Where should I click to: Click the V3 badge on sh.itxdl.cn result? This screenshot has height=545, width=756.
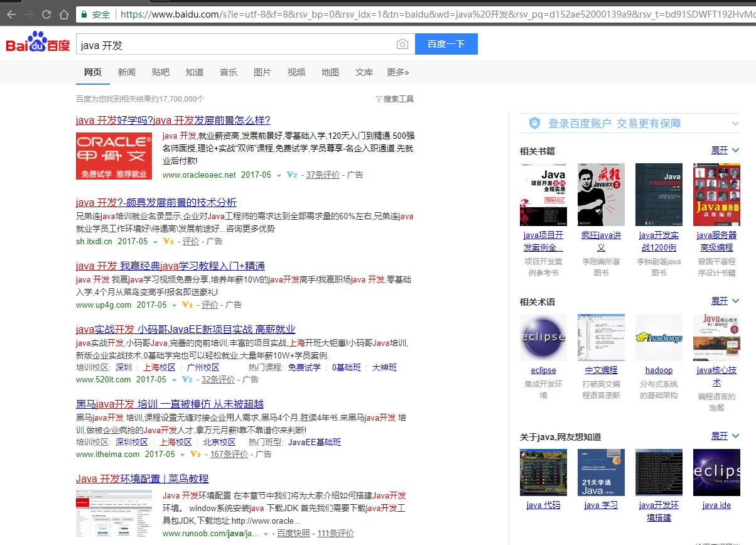point(168,241)
